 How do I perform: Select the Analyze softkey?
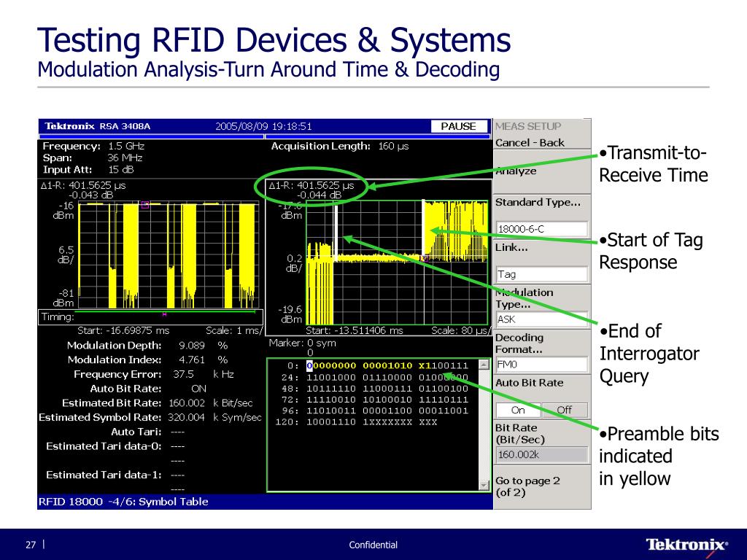[542, 171]
